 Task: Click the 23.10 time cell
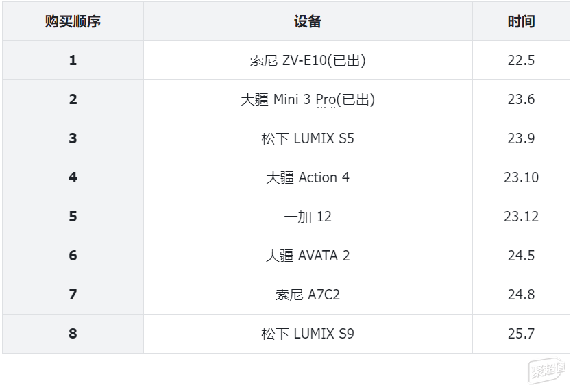521,177
